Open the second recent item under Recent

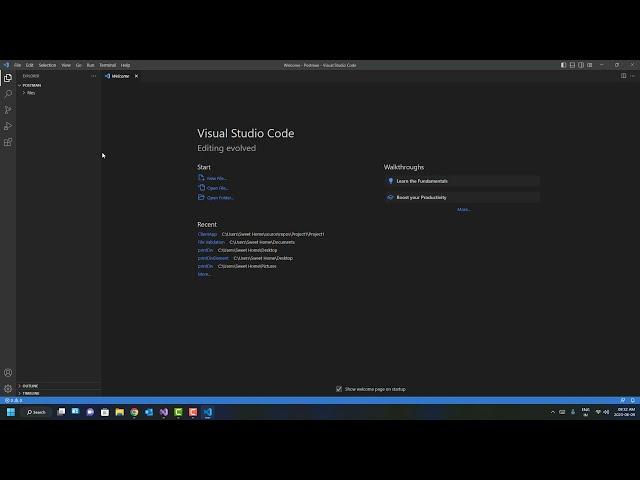pos(211,242)
